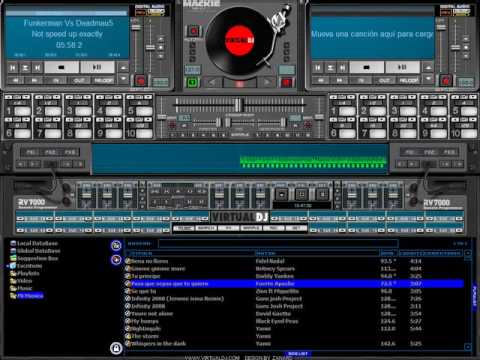Click the top round icon beside Local Database
480x360 pixels.
click(116, 246)
